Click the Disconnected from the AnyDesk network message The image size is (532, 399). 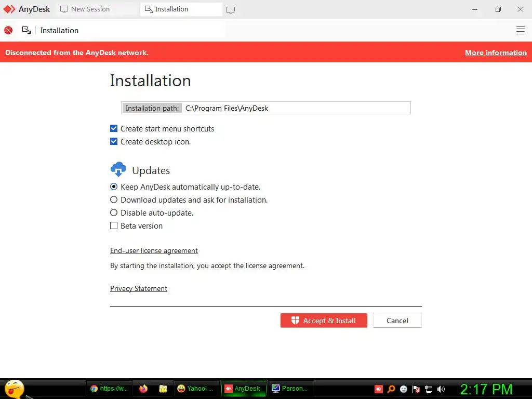[x=77, y=52]
